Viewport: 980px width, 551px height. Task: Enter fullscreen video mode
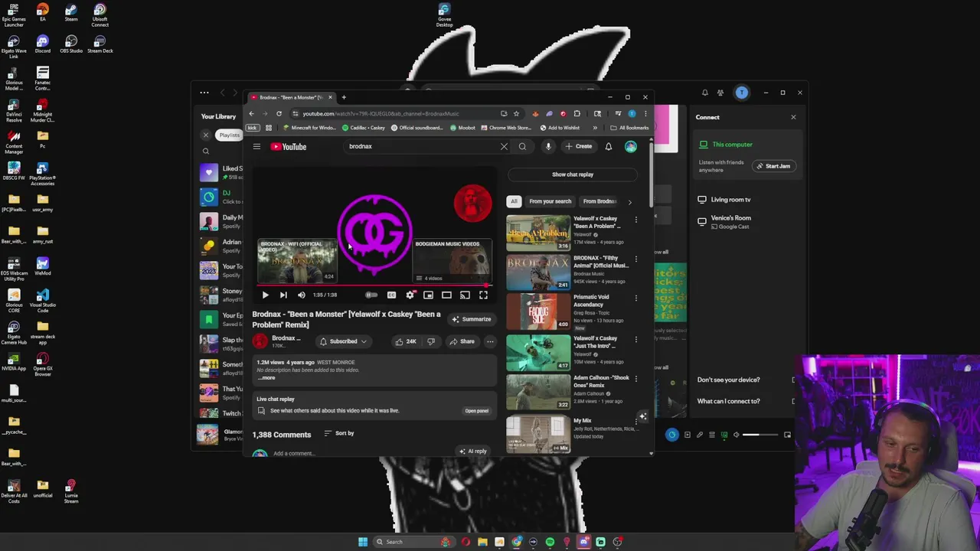(x=483, y=295)
